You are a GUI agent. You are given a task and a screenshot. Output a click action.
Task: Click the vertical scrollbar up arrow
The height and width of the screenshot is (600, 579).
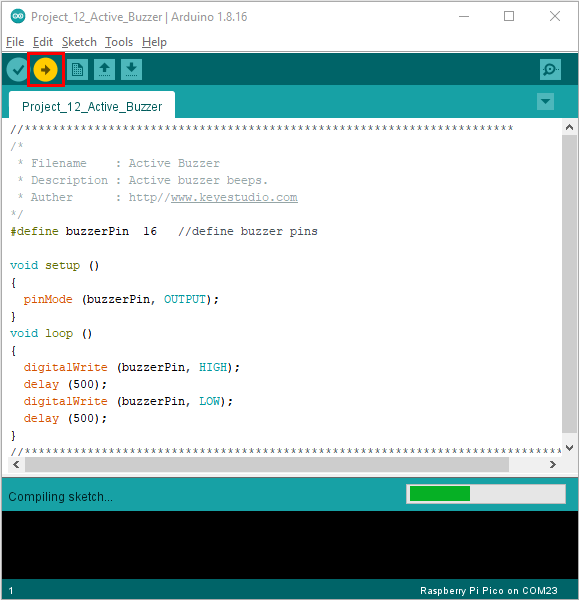coord(569,127)
